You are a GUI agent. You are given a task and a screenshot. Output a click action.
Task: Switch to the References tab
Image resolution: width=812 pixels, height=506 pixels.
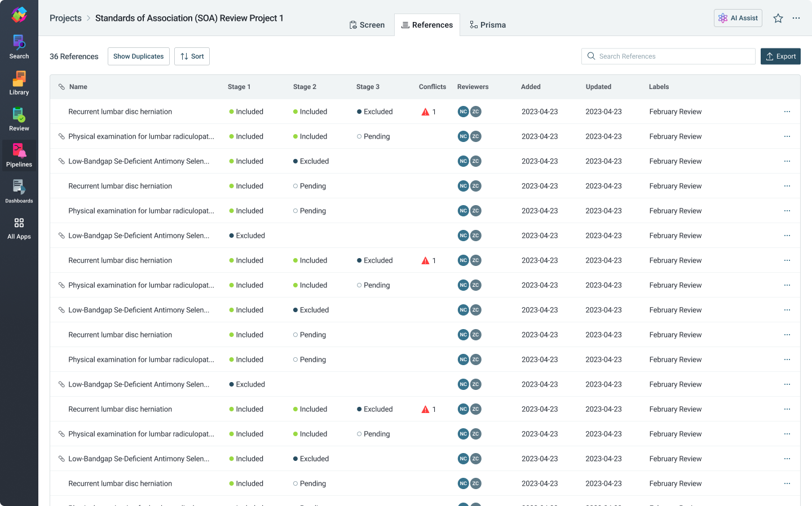(427, 25)
